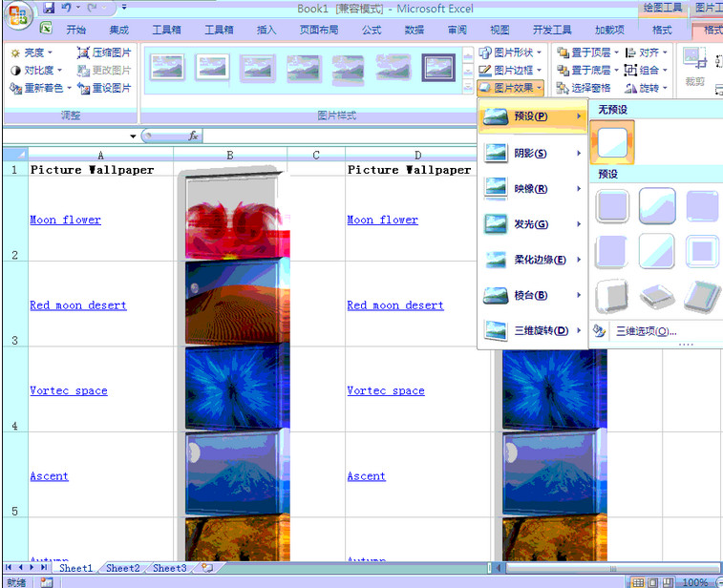Open the 公式 tab
This screenshot has height=588, width=723.
point(372,30)
